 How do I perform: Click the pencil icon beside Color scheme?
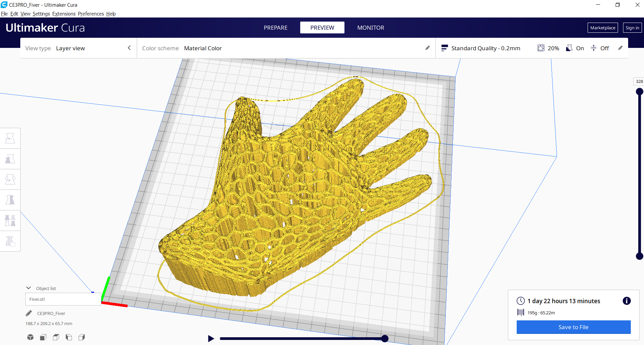point(428,48)
